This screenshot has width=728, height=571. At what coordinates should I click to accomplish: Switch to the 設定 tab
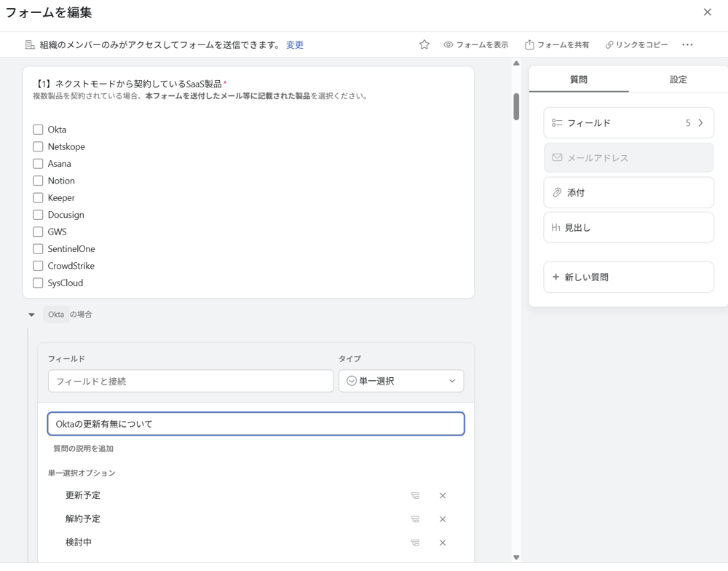pyautogui.click(x=678, y=79)
